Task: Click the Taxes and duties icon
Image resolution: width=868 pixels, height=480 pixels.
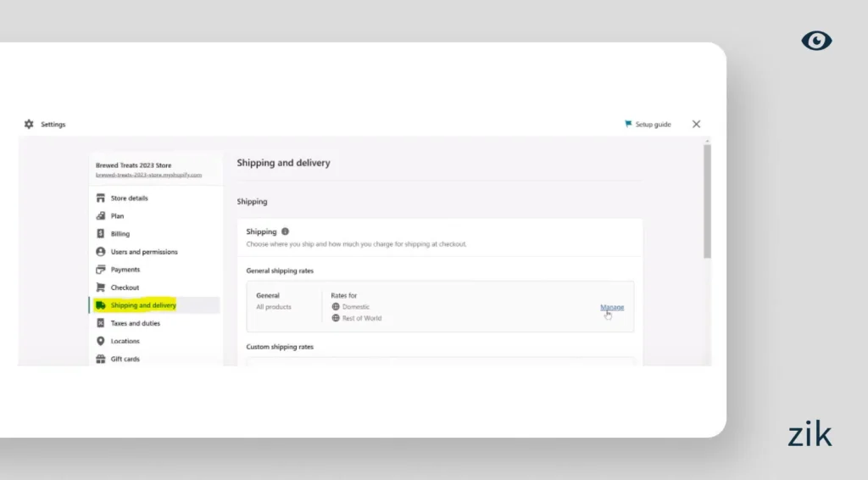Action: (x=101, y=323)
